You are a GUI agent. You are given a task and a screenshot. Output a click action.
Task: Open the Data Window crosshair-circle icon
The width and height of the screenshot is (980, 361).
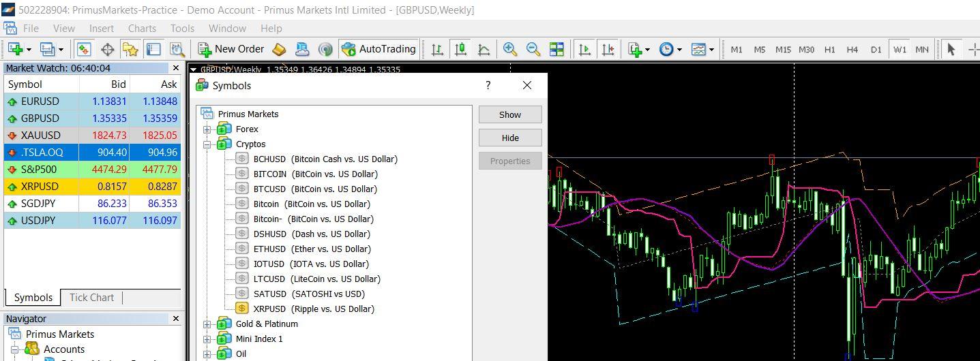click(107, 49)
